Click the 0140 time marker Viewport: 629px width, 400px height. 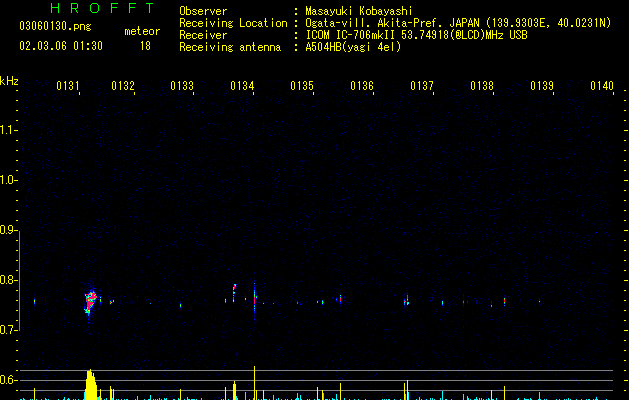[602, 86]
